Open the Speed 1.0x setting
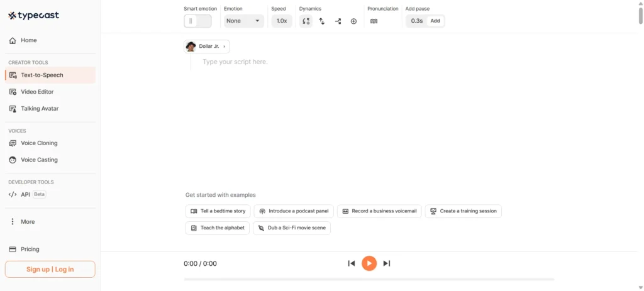Screen dimensions: 644x291 282,21
